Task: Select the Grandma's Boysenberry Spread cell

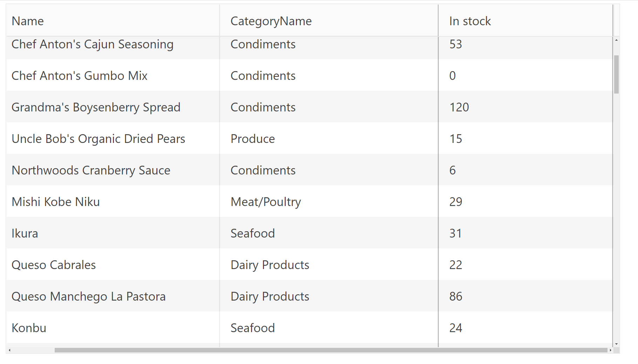Action: (x=96, y=107)
